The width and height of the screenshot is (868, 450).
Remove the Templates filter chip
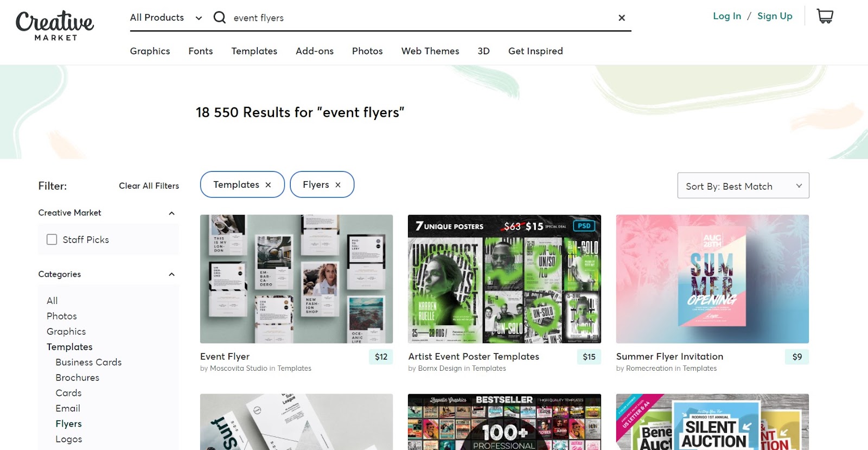[x=268, y=185]
